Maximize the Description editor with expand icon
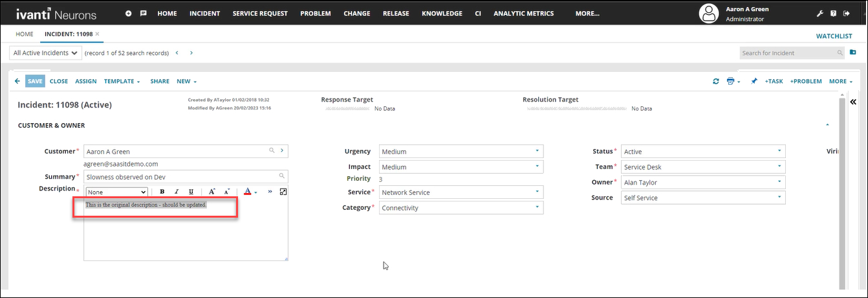The image size is (868, 298). (283, 192)
